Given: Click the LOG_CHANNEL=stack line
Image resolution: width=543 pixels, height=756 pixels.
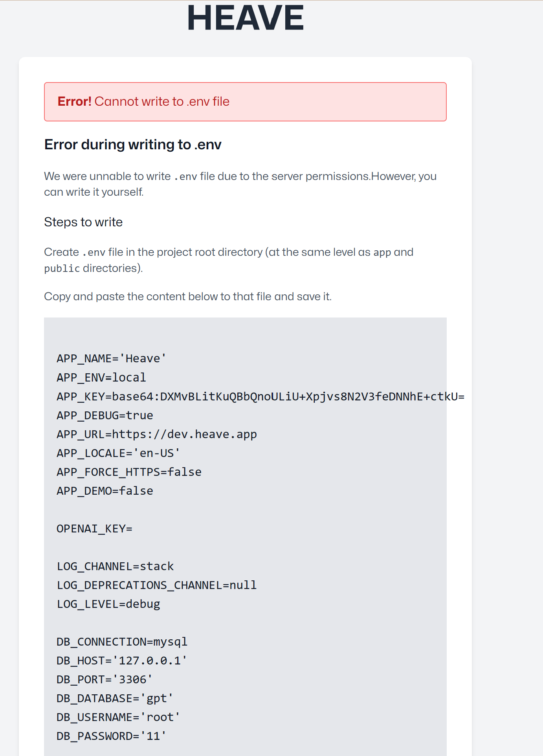Looking at the screenshot, I should tap(115, 566).
